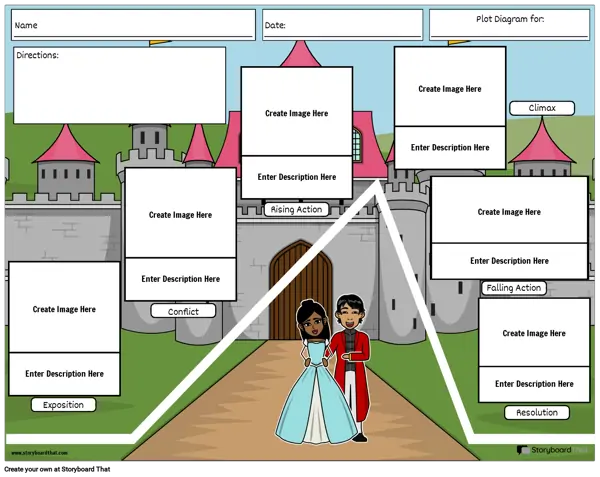
Task: Select the Falling Action description box
Action: (x=509, y=261)
